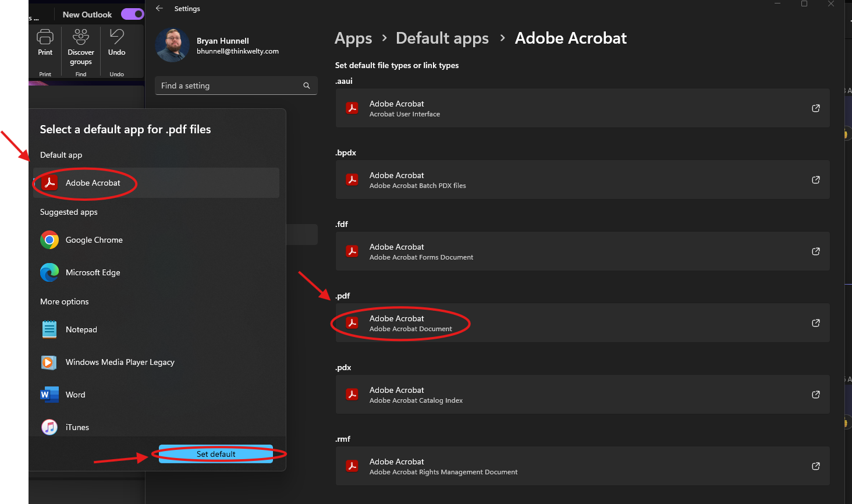Choose Word as the PDF app
This screenshot has height=504, width=852.
click(75, 395)
